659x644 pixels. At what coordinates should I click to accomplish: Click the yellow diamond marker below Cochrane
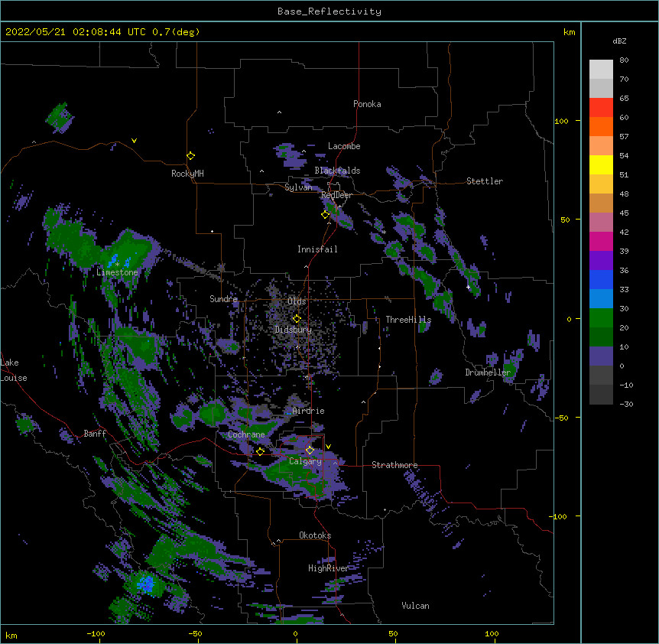point(260,451)
